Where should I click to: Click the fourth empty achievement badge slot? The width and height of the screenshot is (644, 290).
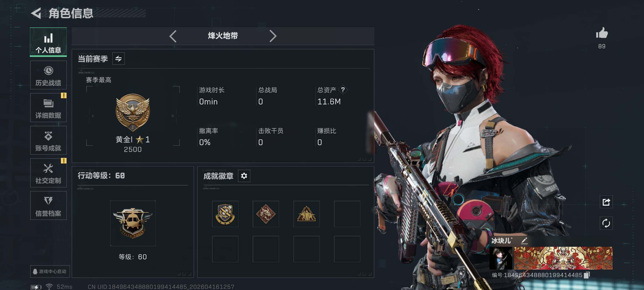coord(347,214)
